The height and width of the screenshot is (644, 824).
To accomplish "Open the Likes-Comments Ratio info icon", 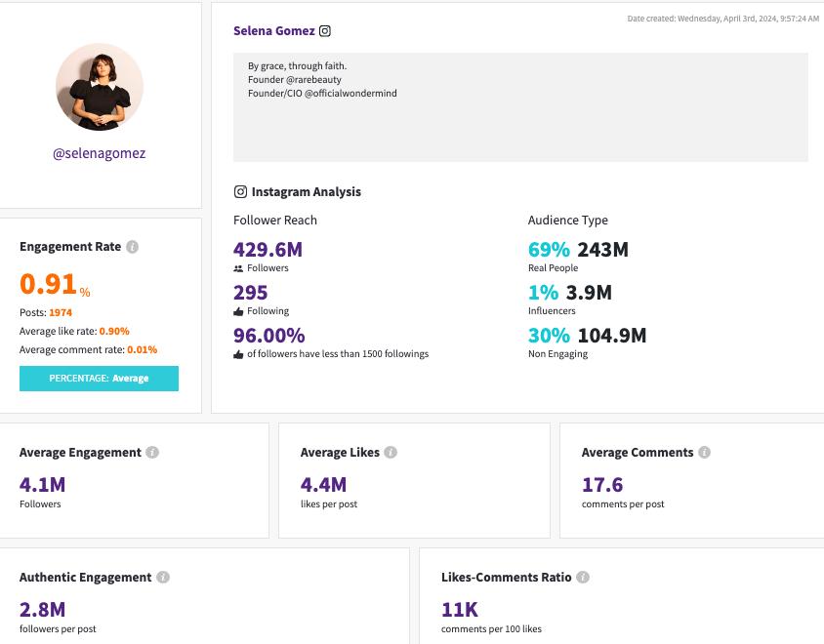I will coord(583,578).
